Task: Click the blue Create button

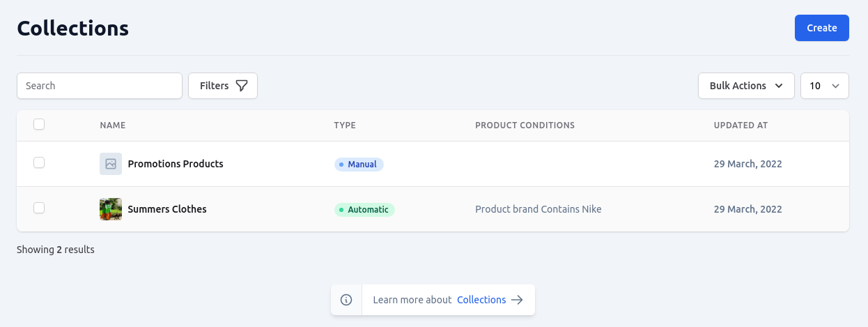Action: (822, 28)
